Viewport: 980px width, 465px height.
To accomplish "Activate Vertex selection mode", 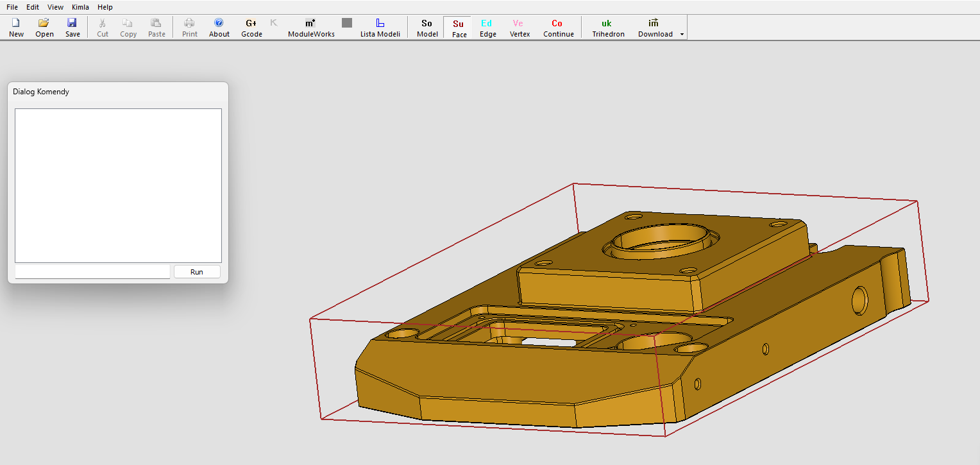I will (x=520, y=28).
